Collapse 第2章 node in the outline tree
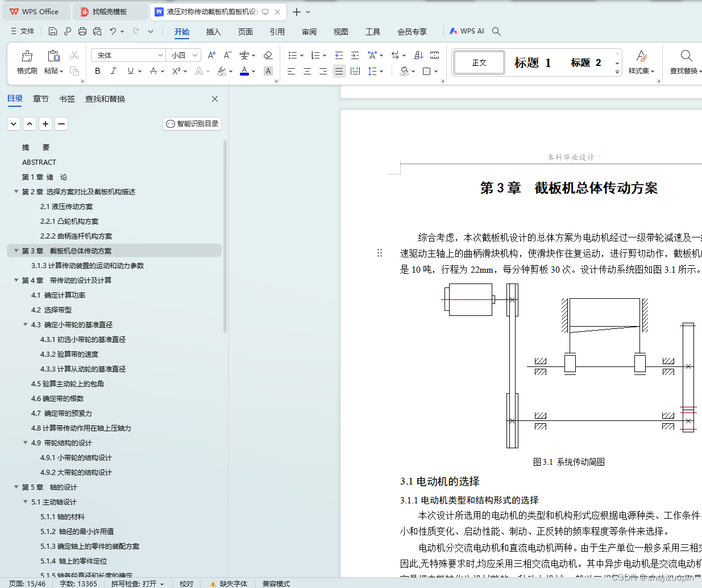The image size is (702, 588). (16, 192)
